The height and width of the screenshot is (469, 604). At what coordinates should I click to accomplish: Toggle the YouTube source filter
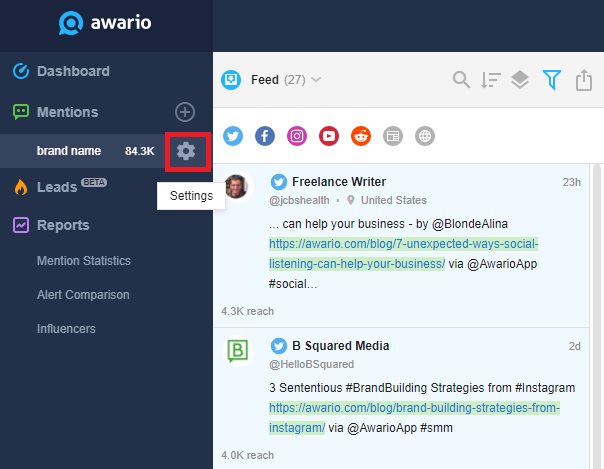329,136
